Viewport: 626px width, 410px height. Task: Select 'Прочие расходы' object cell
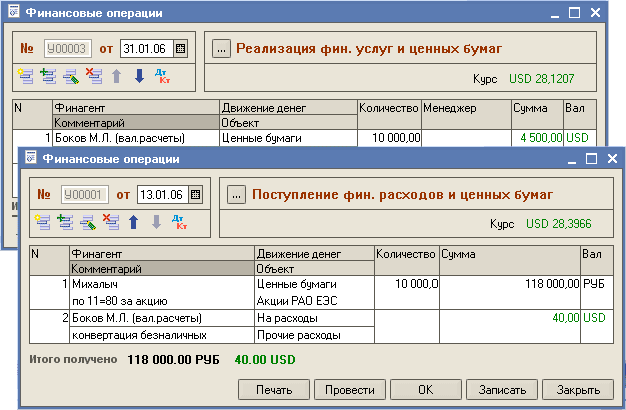[315, 335]
